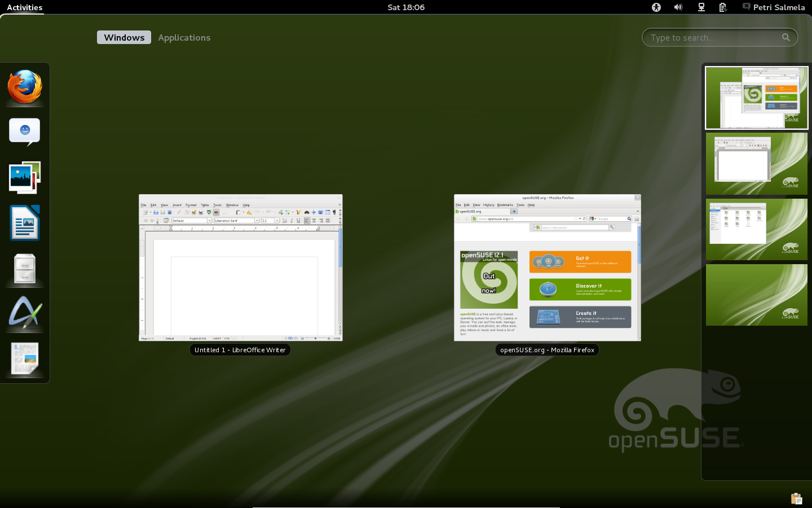
Task: Open the Sat 18:06 clock menu
Action: [x=406, y=7]
